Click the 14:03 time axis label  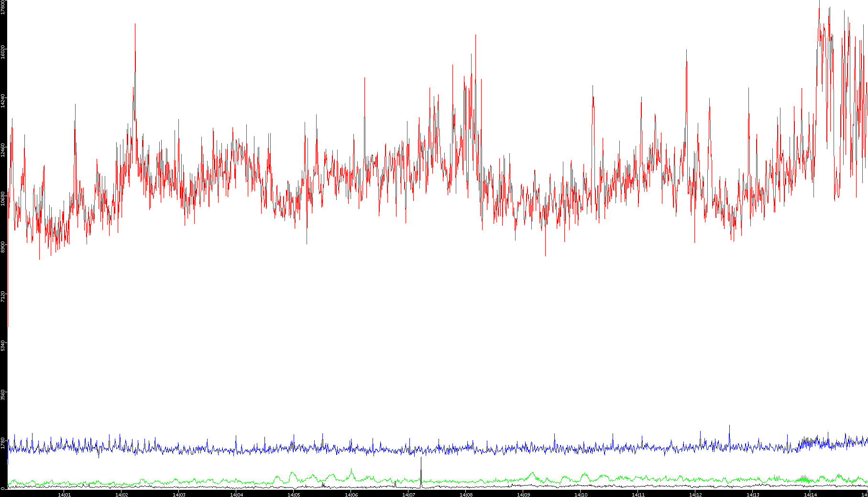(179, 495)
